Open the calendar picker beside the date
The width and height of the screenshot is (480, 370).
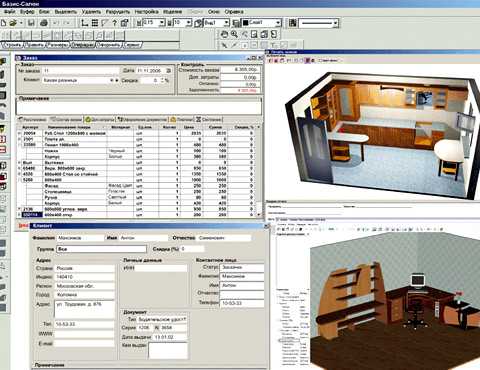click(169, 71)
